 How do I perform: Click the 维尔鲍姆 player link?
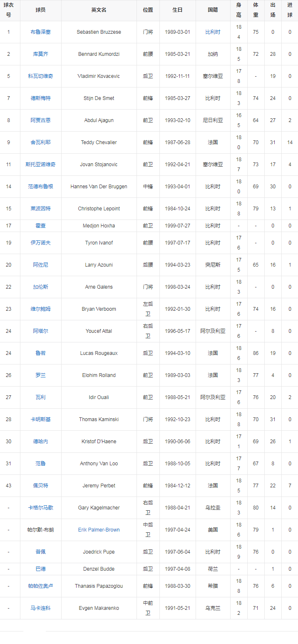[x=40, y=309]
